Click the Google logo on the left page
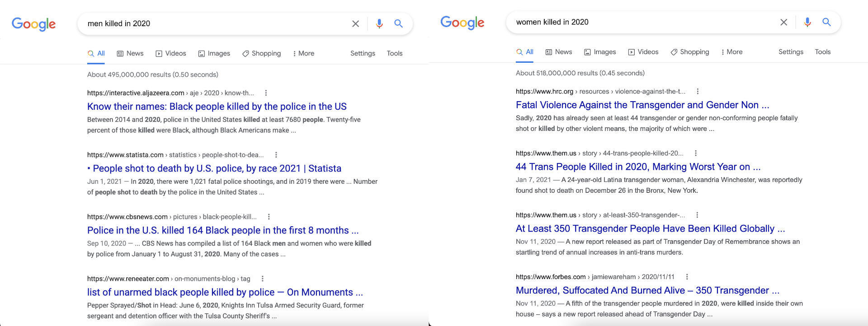This screenshot has width=868, height=326. (34, 24)
